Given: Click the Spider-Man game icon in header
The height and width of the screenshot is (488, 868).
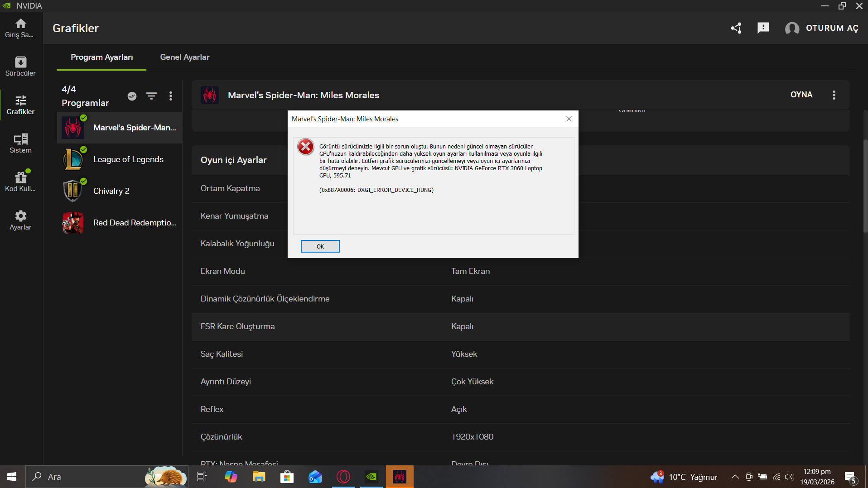Looking at the screenshot, I should pos(210,95).
